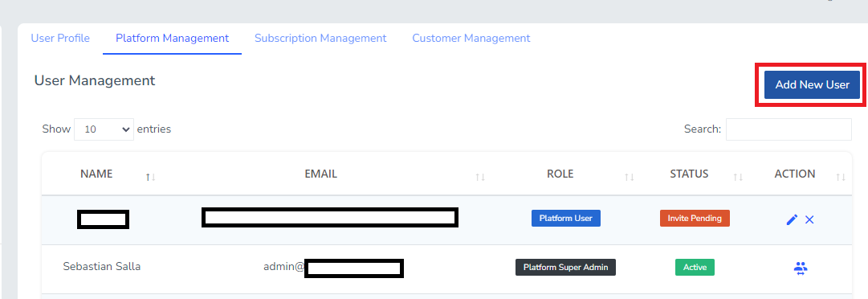Sort table by Email column arrows
This screenshot has height=299, width=868.
[480, 177]
